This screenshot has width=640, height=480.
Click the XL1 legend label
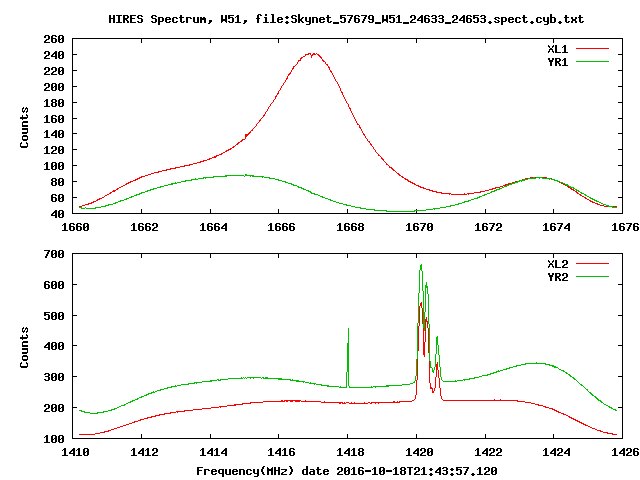[x=558, y=49]
